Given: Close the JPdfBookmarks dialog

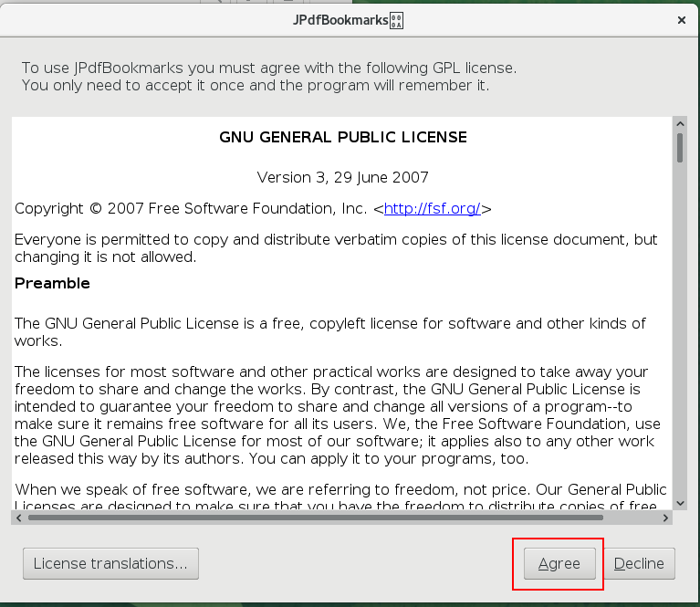Looking at the screenshot, I should coord(681,20).
